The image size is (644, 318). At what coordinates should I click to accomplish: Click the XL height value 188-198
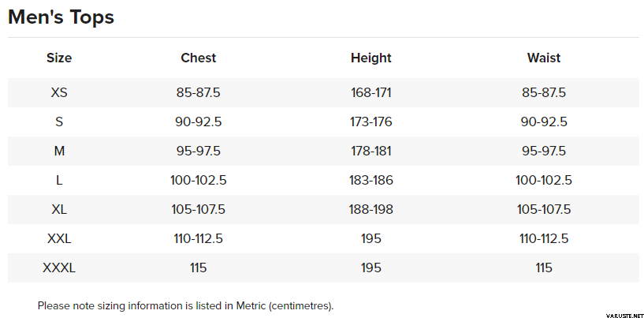(x=370, y=209)
